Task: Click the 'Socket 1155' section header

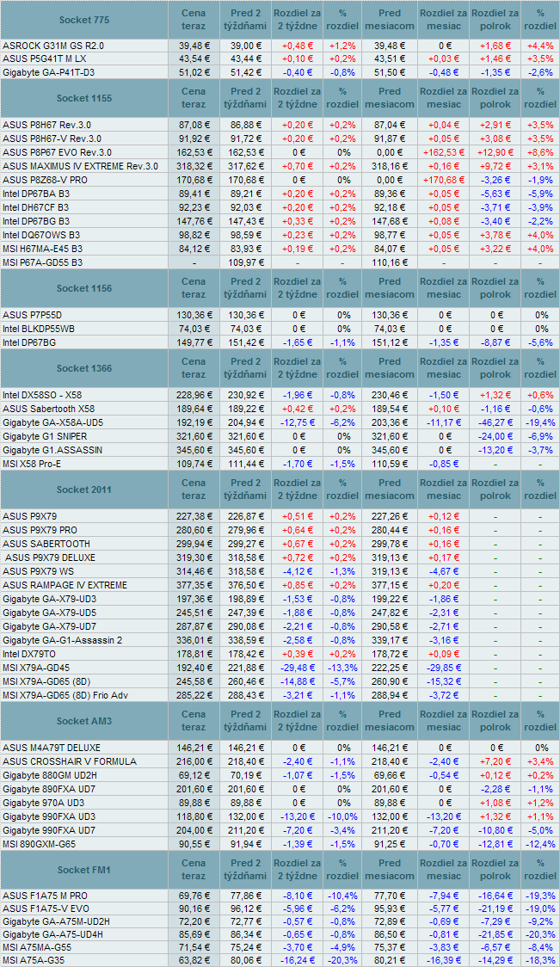Action: coord(84,98)
